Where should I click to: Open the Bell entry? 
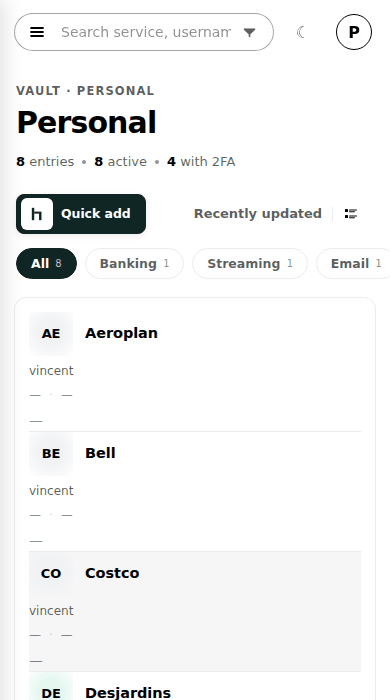point(195,492)
